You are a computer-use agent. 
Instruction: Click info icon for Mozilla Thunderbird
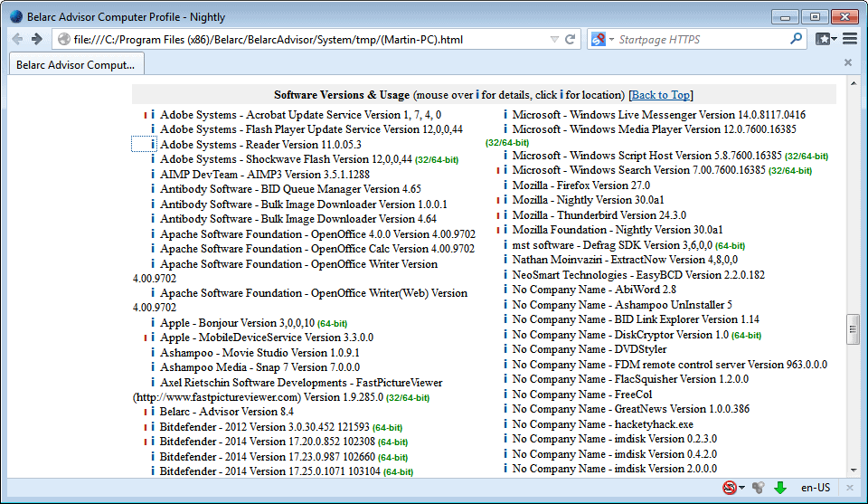[505, 214]
